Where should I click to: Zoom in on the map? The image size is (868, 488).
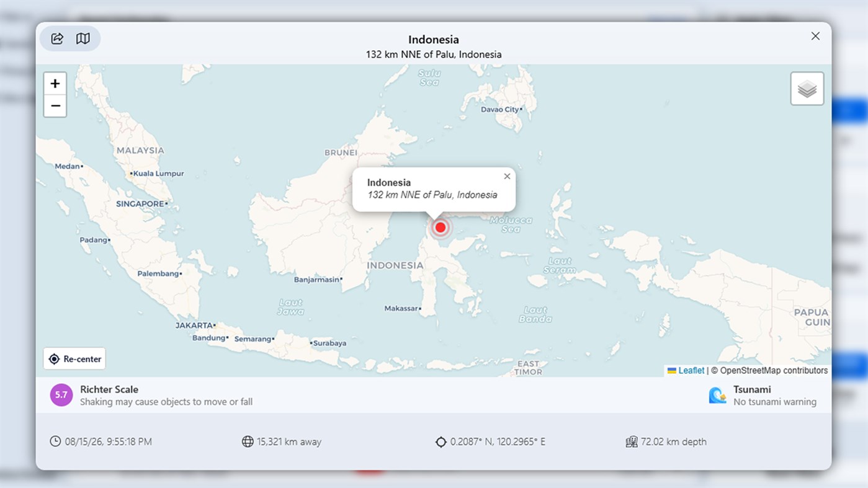55,84
